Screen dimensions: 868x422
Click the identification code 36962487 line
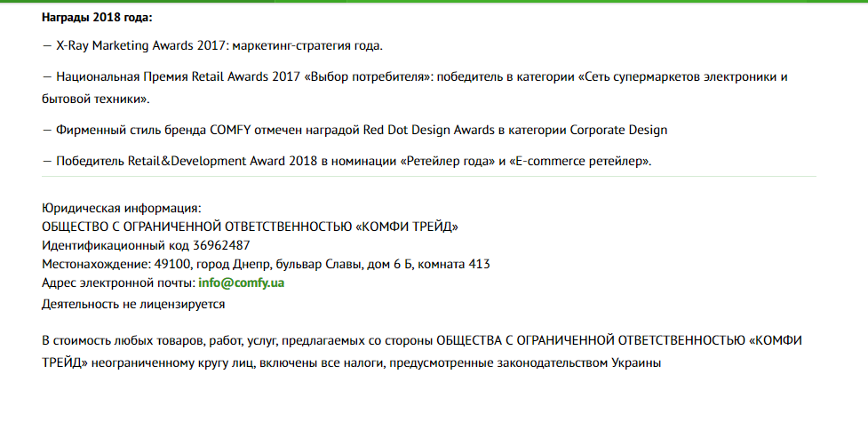click(146, 245)
